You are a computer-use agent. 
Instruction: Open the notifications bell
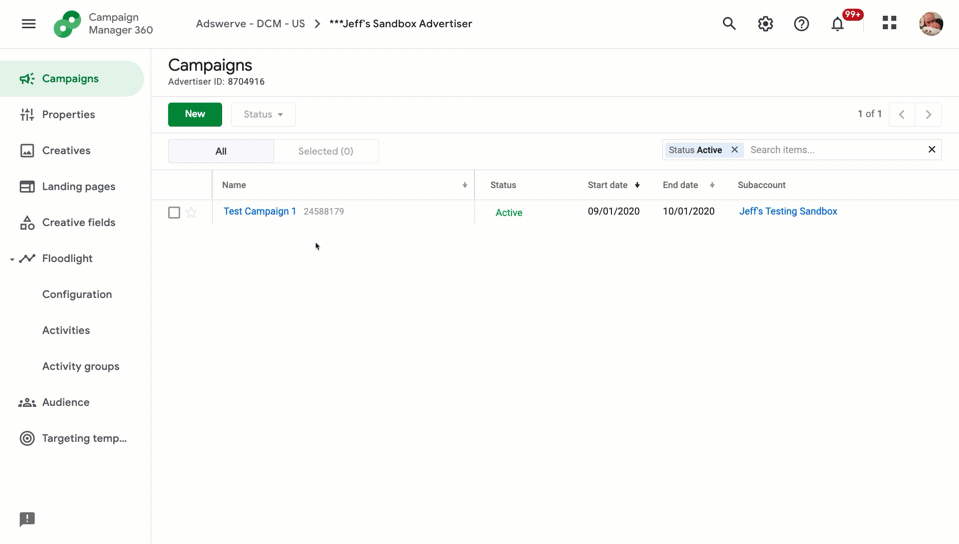pos(837,24)
